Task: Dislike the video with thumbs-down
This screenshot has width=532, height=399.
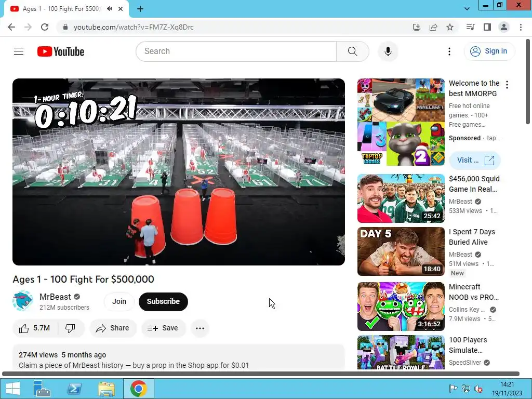Action: [70, 328]
